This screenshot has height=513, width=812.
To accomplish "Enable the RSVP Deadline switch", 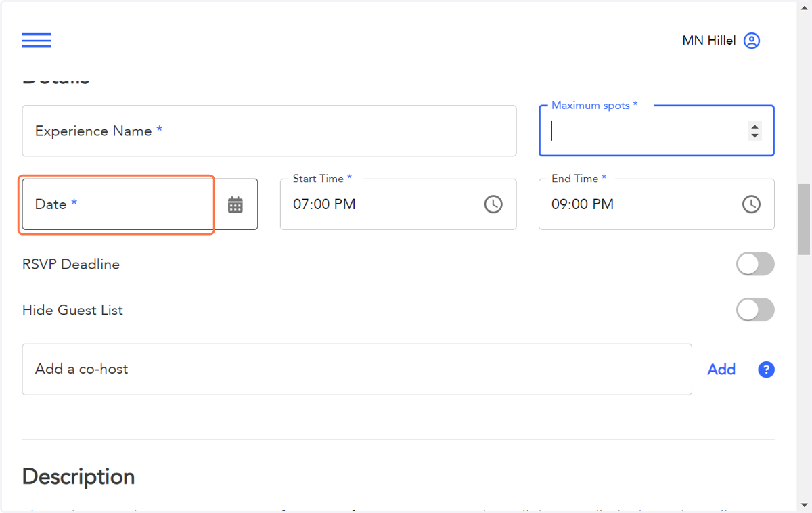I will 755,264.
